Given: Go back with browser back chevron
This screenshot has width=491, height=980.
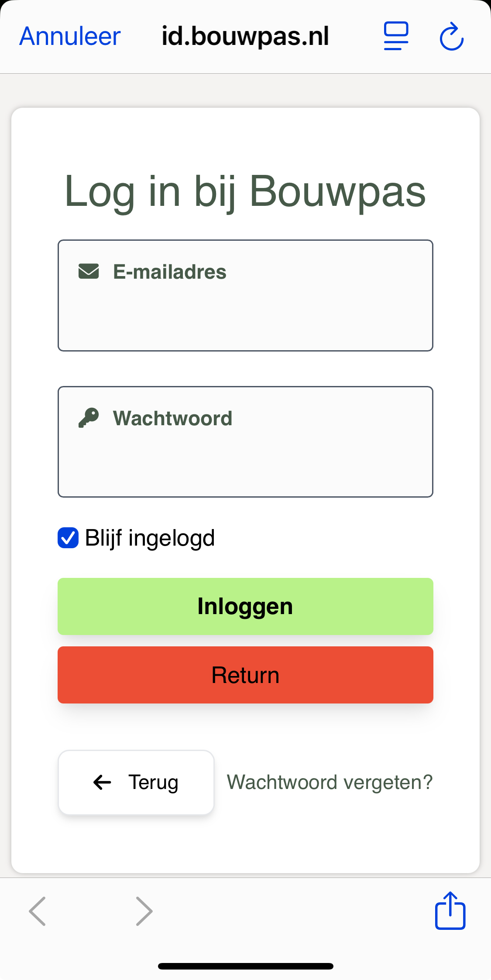Looking at the screenshot, I should click(x=38, y=911).
